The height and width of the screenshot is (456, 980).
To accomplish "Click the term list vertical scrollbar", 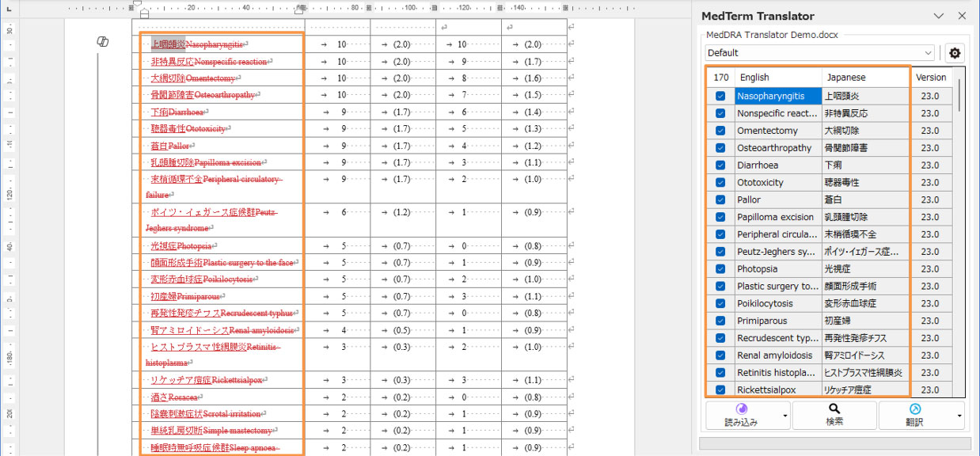I will click(960, 237).
